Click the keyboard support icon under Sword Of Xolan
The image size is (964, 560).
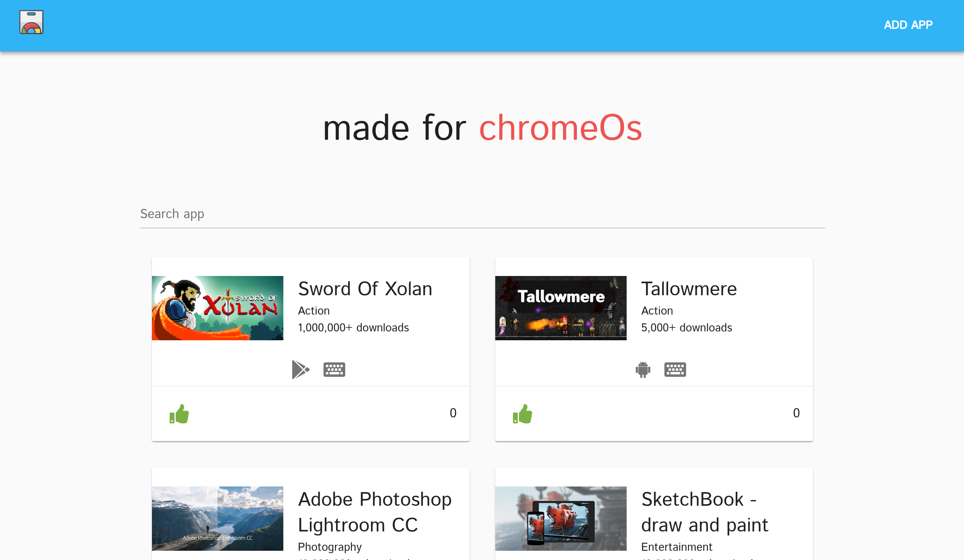(334, 369)
